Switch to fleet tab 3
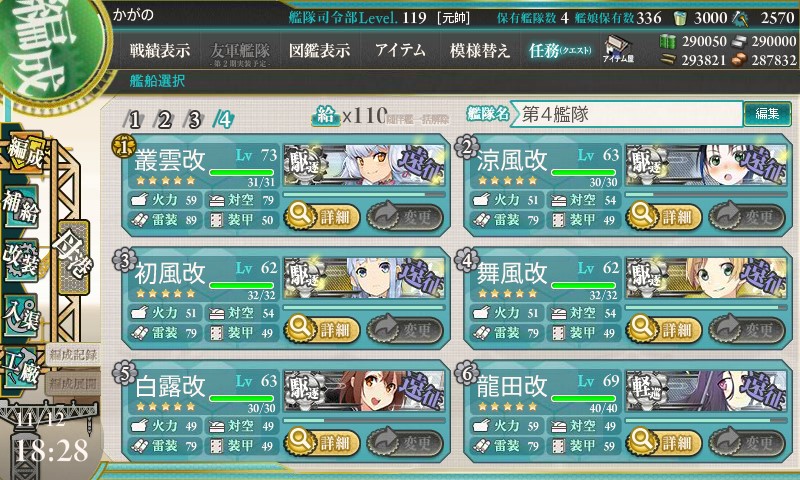 pyautogui.click(x=194, y=120)
